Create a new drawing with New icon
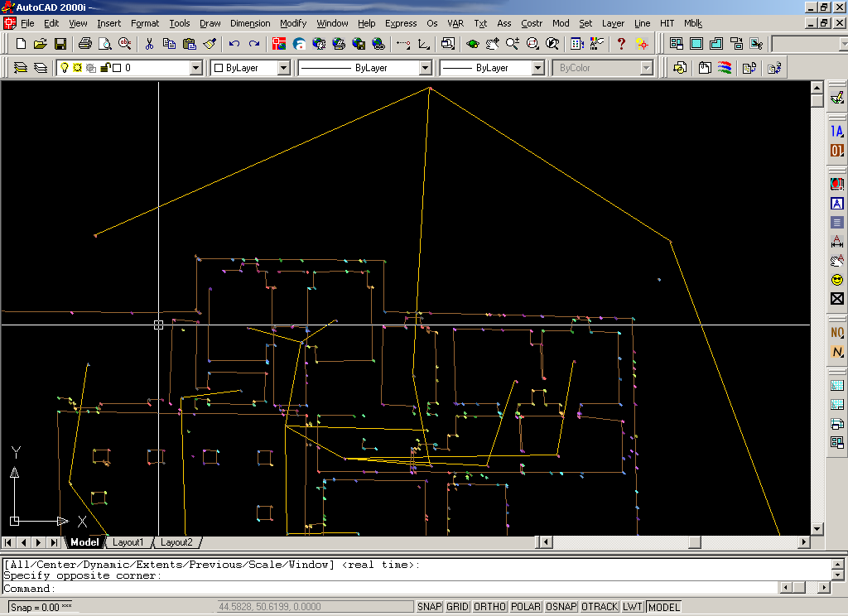This screenshot has height=616, width=848. tap(21, 44)
